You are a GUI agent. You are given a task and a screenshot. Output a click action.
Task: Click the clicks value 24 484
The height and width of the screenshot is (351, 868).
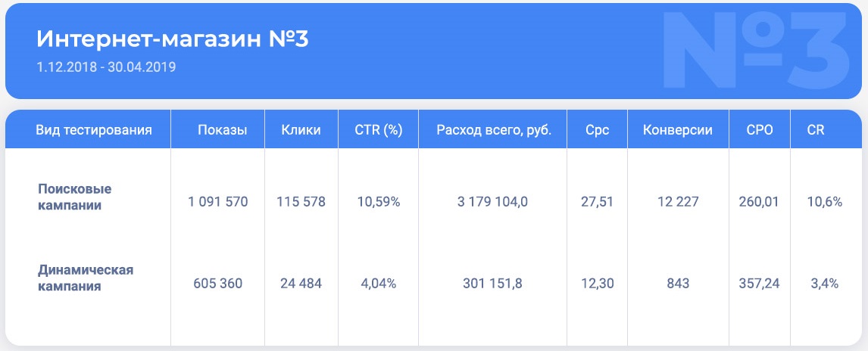tap(301, 284)
